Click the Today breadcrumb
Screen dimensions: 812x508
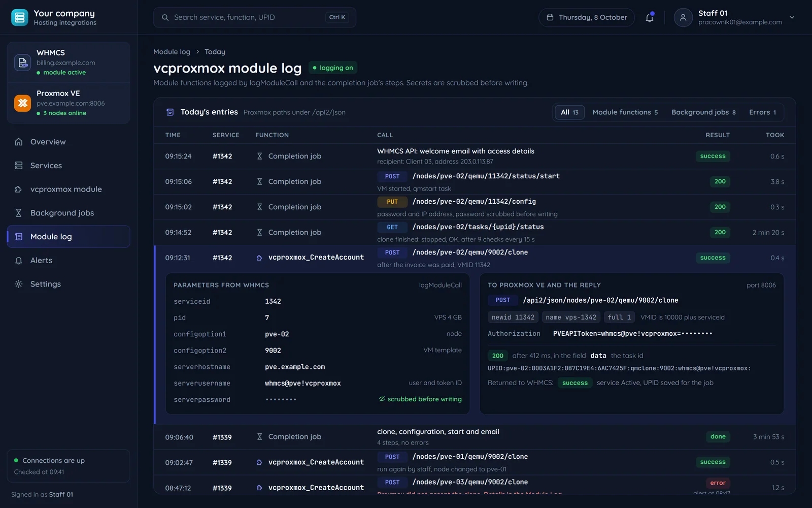[215, 52]
